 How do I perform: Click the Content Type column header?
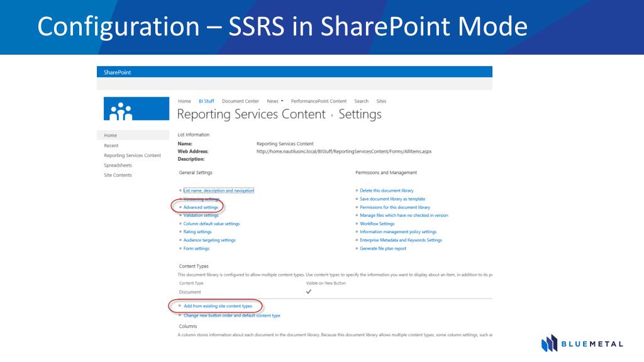click(191, 283)
